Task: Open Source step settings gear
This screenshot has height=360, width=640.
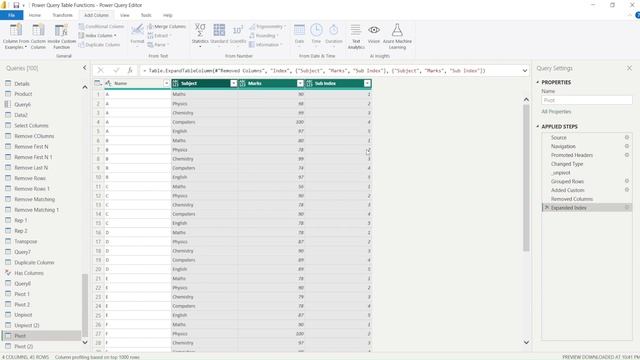Action: (627, 138)
